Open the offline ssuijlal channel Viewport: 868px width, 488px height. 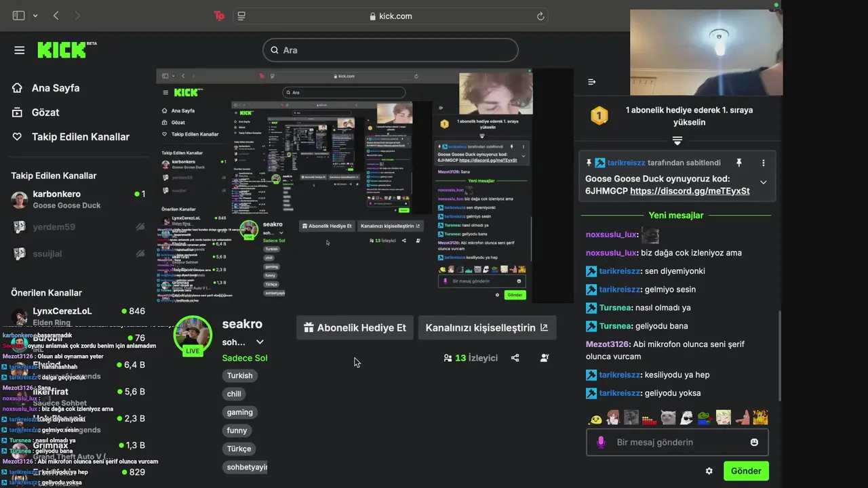coord(79,254)
